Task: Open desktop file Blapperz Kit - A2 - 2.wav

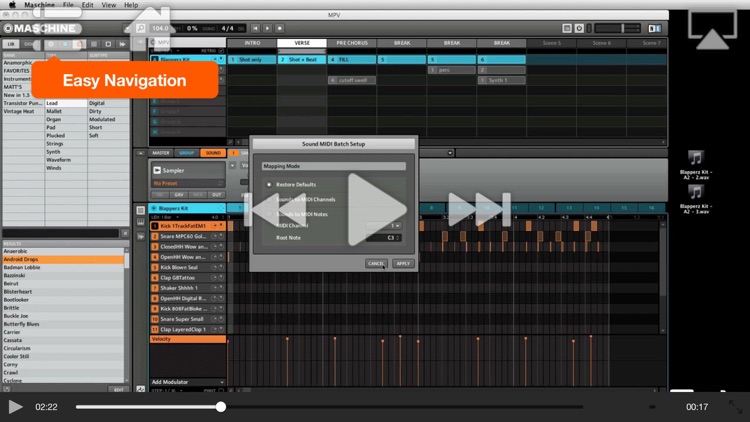Action: [696, 165]
